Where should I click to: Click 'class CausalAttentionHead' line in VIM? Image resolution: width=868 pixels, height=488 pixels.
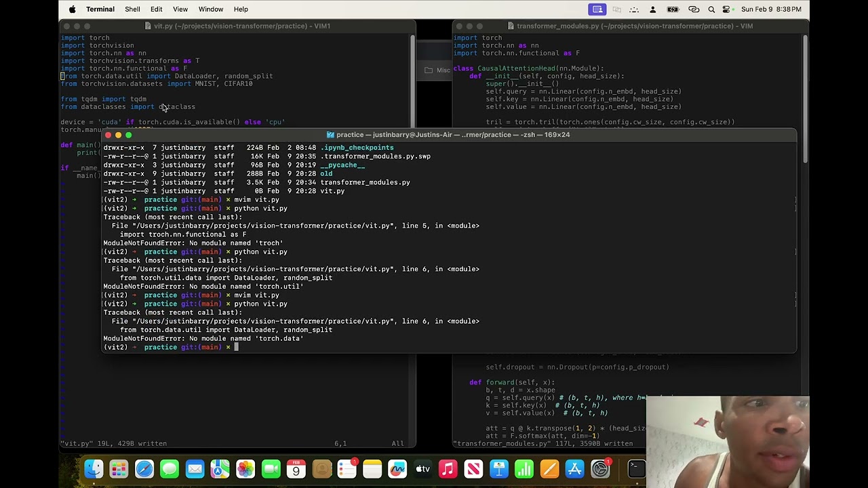tap(528, 68)
